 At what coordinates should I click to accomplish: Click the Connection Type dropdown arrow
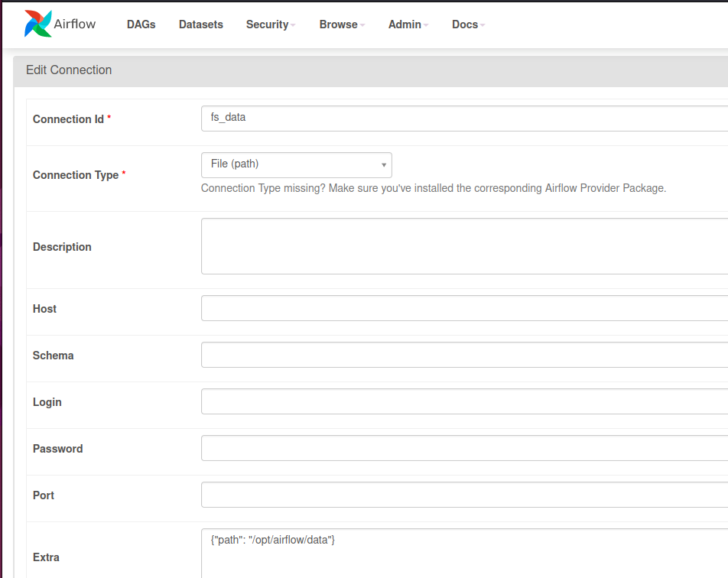tap(384, 165)
